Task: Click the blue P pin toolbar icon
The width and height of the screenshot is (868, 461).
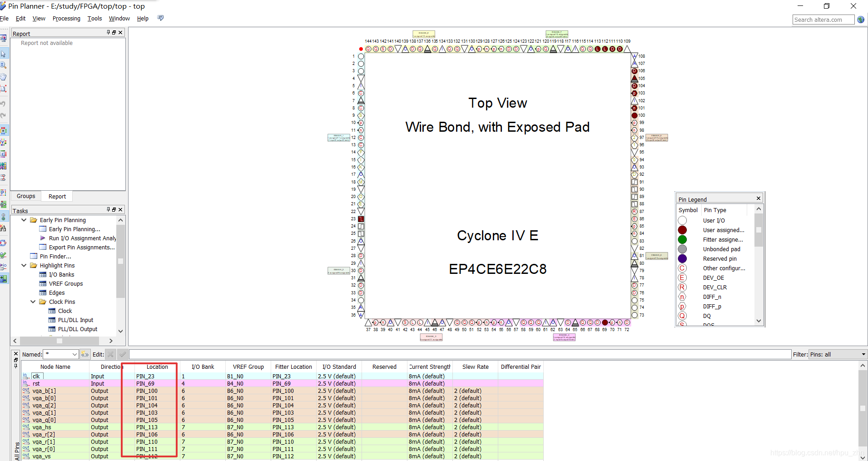Action: click(4, 193)
